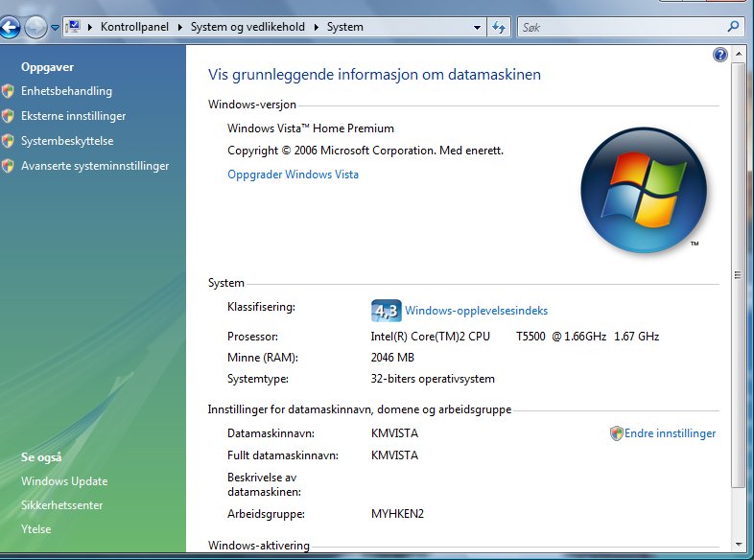The height and width of the screenshot is (560, 754).
Task: Click the magnifier search icon
Action: tap(733, 27)
